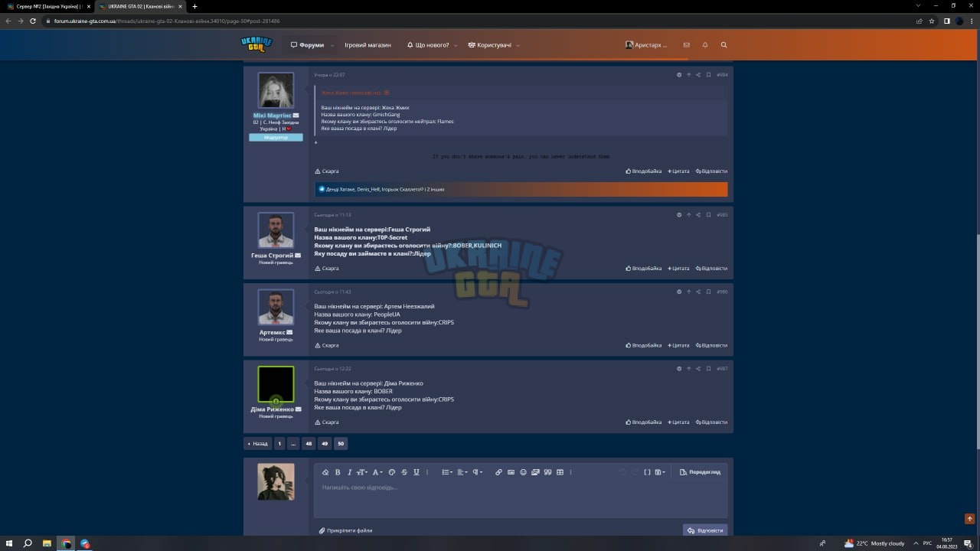Viewport: 980px width, 551px height.
Task: Toggle strikethrough formatting in reply editor
Action: (404, 472)
